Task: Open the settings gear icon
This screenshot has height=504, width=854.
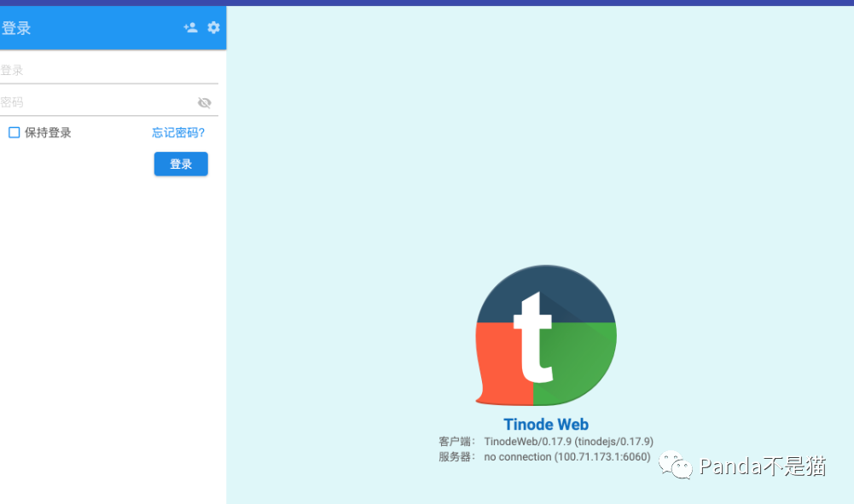Action: tap(213, 28)
